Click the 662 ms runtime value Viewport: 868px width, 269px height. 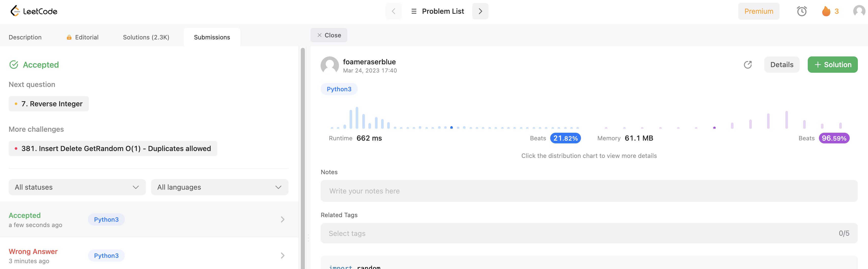pyautogui.click(x=369, y=138)
